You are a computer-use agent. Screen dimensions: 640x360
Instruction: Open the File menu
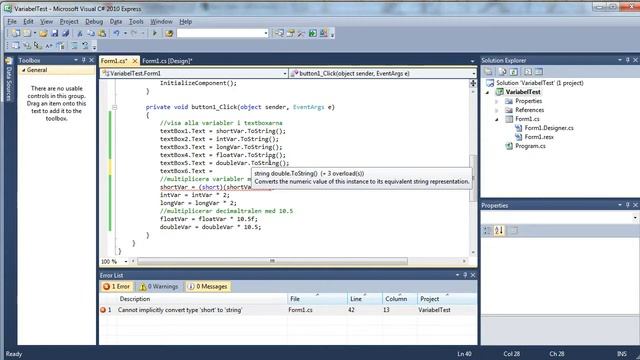pyautogui.click(x=12, y=22)
